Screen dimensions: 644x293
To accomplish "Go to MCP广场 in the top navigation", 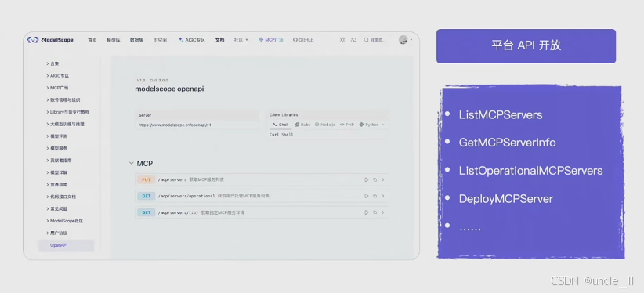I will pos(271,40).
